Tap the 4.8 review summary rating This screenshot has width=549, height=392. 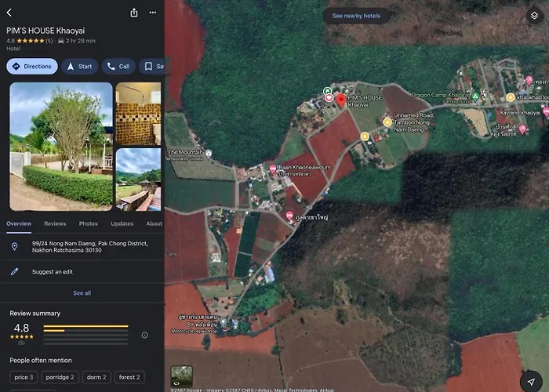pyautogui.click(x=21, y=328)
